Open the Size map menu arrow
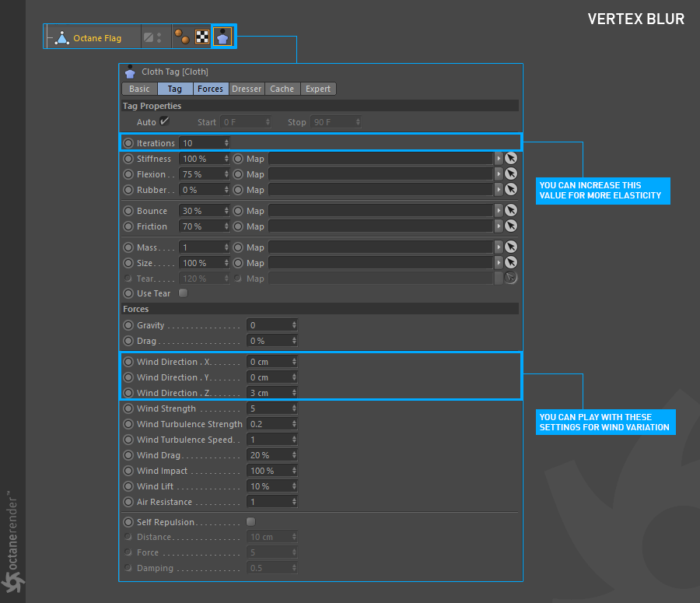 point(499,263)
